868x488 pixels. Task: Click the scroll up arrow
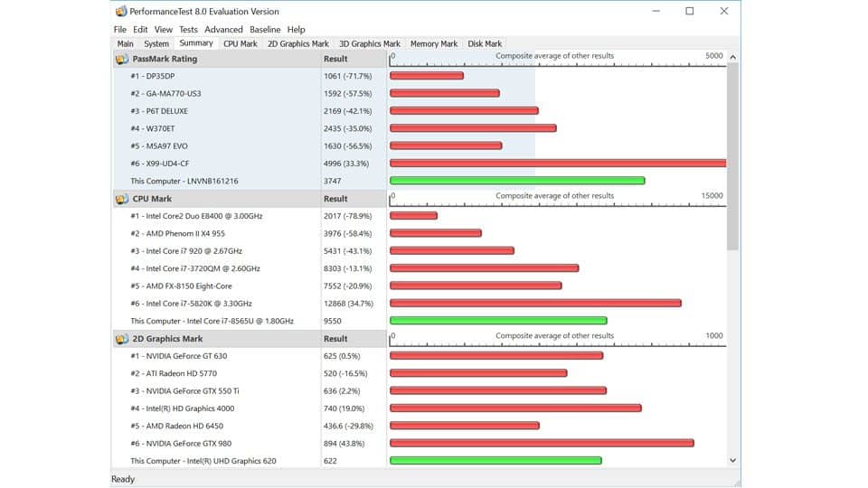[x=733, y=57]
